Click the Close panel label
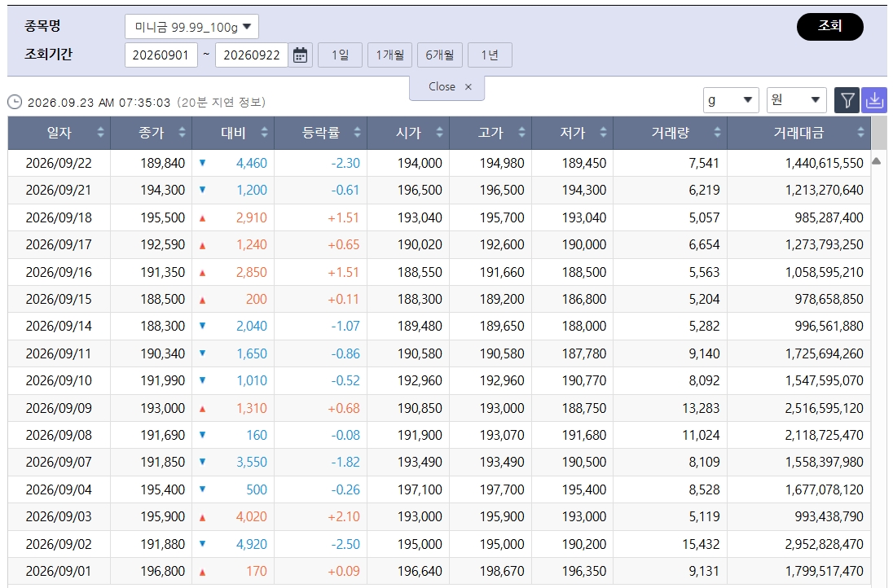Screen dimensions: 893x588 coord(442,86)
